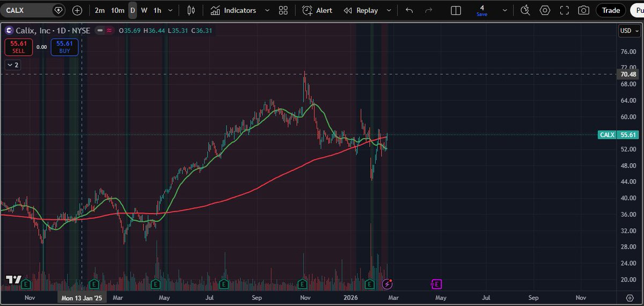Click the Calix logo in chart legend
Viewport: 644px width, 306px height.
click(10, 31)
